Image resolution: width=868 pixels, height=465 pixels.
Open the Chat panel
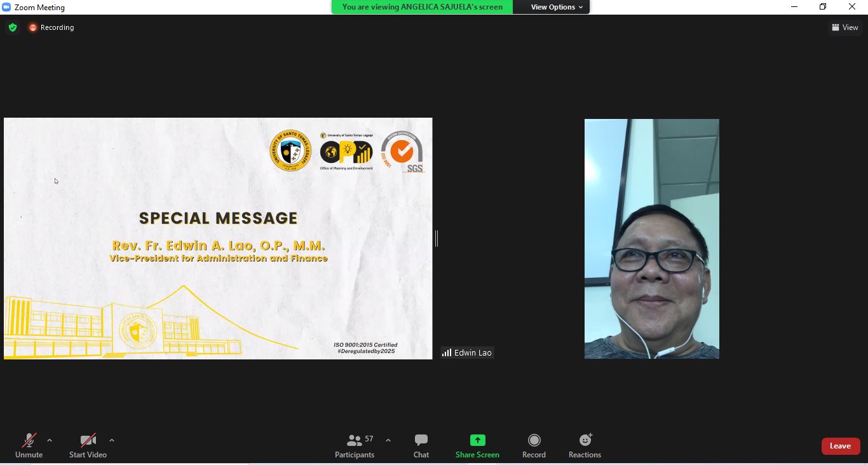[x=421, y=446]
